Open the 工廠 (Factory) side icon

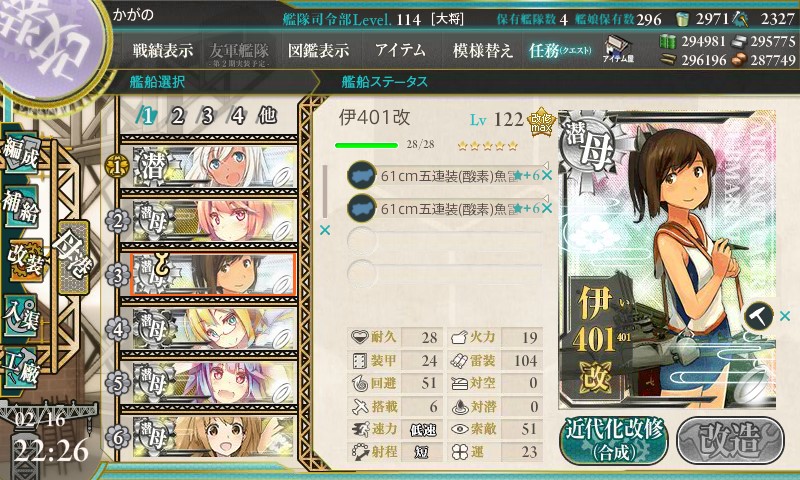pos(21,368)
